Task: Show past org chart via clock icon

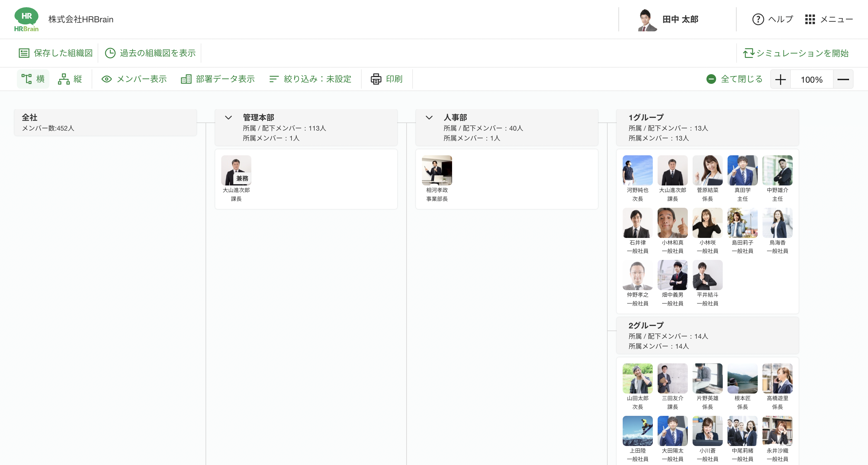Action: point(110,53)
